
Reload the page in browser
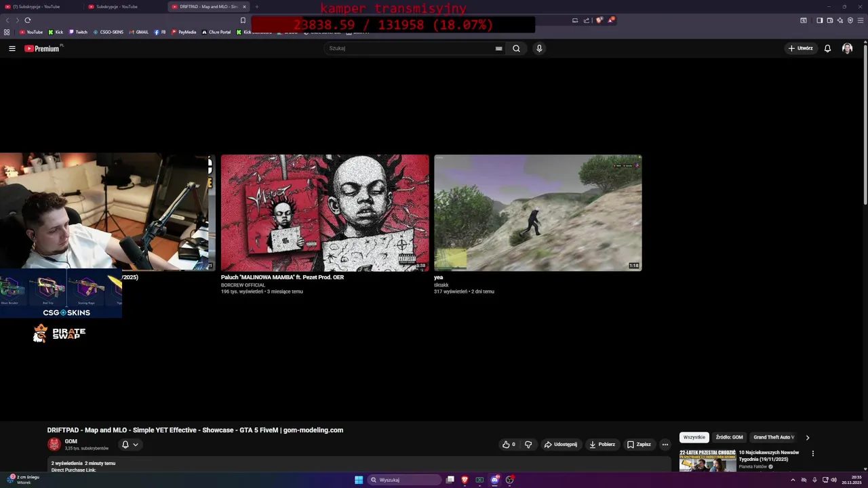coord(28,20)
